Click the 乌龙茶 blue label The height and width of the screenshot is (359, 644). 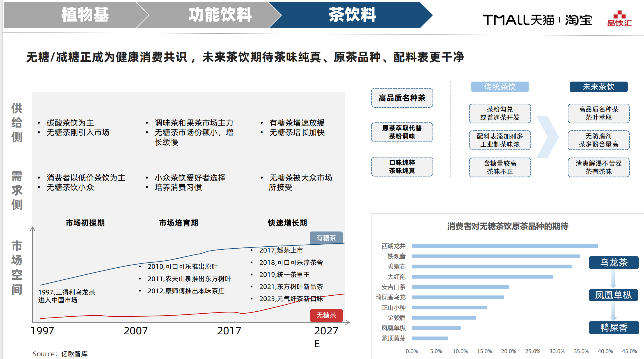click(x=614, y=262)
